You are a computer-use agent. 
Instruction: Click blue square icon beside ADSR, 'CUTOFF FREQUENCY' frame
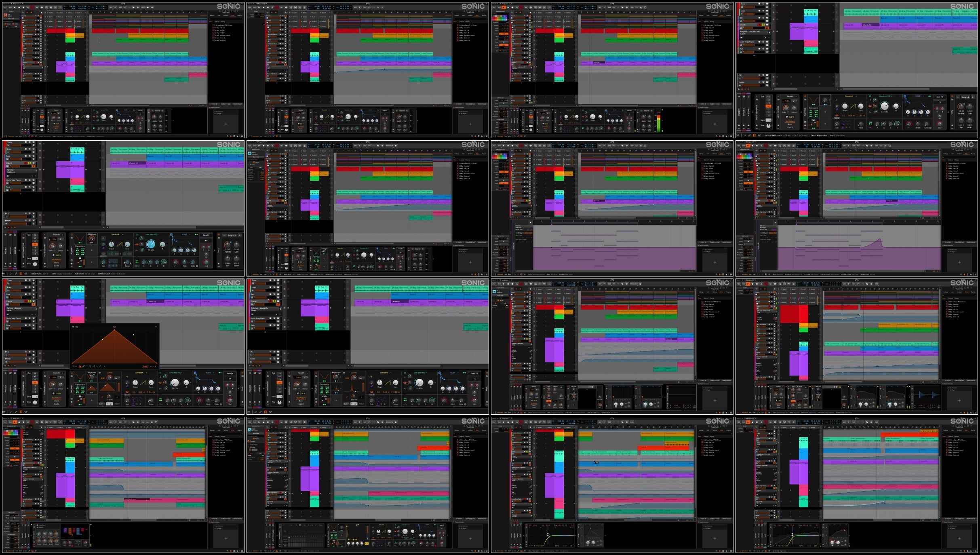(x=905, y=96)
